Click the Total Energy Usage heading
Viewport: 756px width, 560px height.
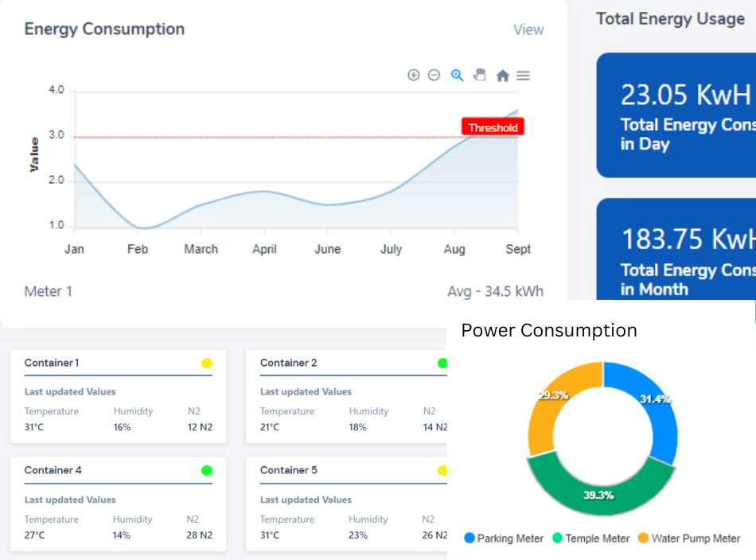coord(670,19)
